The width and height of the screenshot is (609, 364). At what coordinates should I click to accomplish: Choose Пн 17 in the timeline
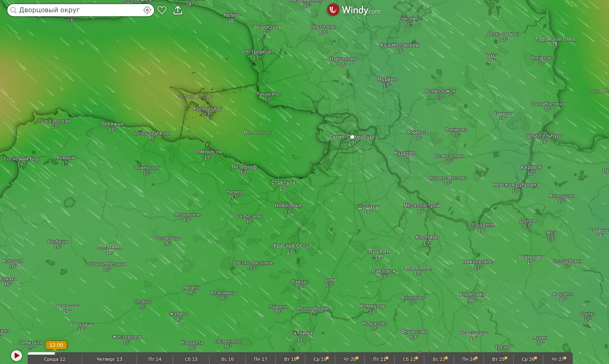(260, 359)
